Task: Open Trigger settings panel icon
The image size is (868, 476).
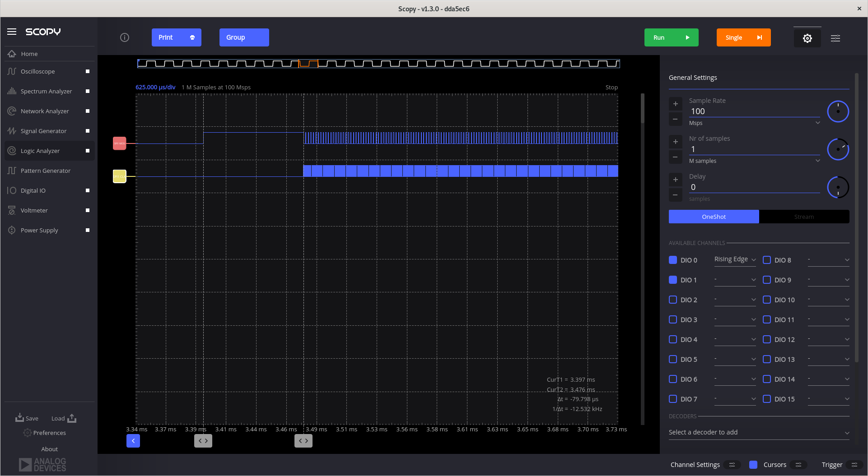Action: point(854,465)
